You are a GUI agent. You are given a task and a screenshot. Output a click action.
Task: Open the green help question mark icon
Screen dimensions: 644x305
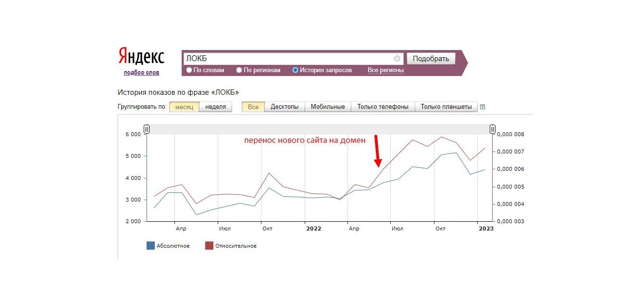pos(483,107)
